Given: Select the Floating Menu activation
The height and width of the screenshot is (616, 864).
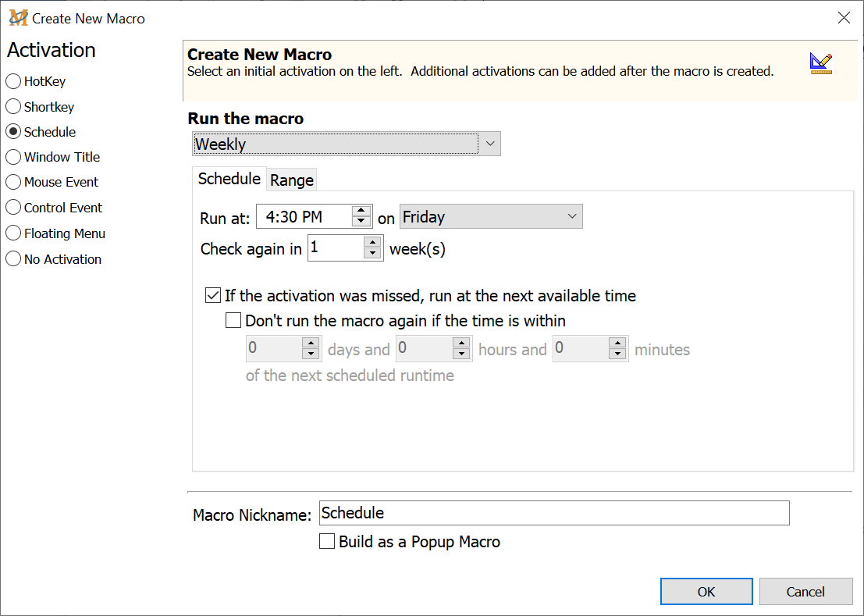Looking at the screenshot, I should pos(13,233).
